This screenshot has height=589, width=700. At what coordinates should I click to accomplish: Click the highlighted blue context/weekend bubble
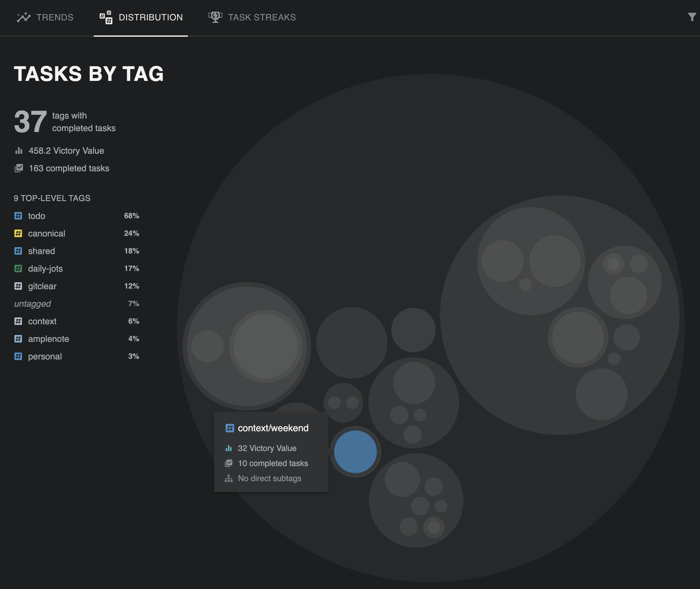click(x=355, y=451)
